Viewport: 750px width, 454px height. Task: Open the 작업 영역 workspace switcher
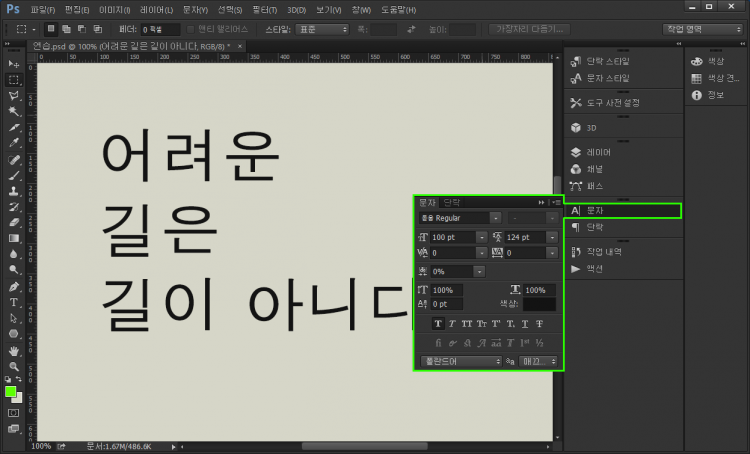point(703,29)
